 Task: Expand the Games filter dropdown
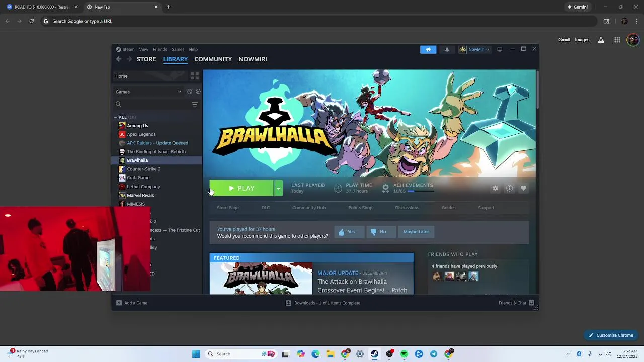[148, 92]
